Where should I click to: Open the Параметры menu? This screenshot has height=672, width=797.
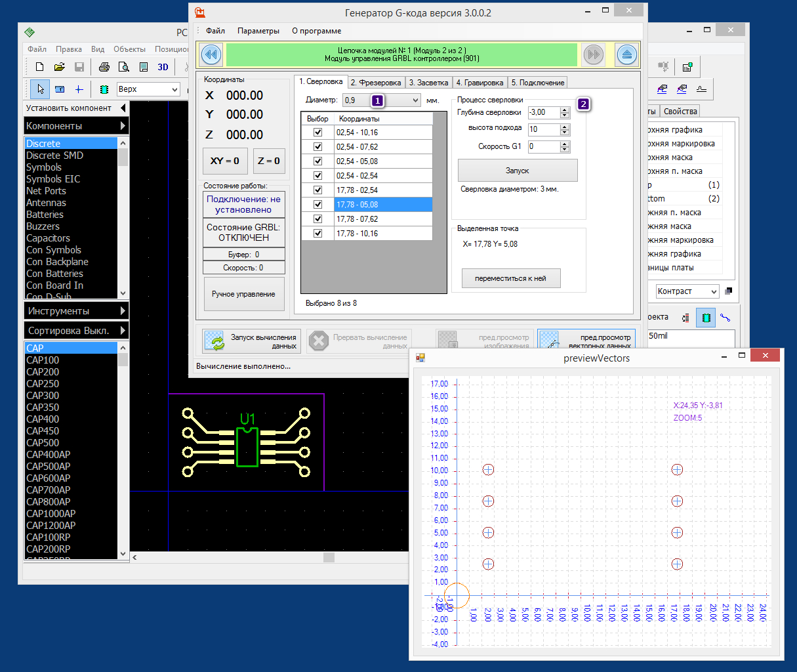[258, 31]
